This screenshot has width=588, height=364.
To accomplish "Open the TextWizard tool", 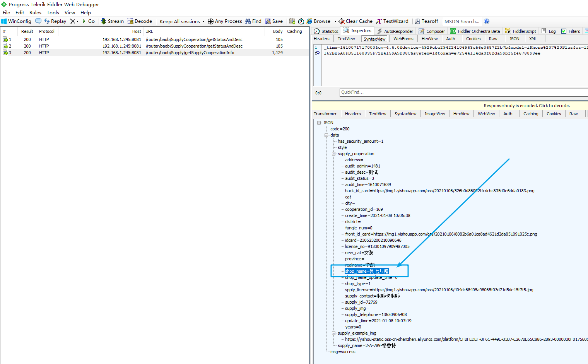I will click(392, 21).
